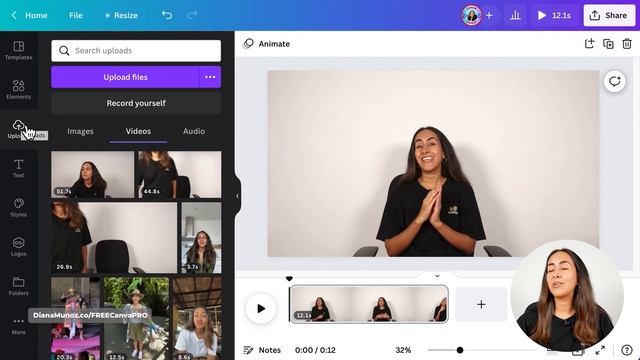Add a collaborator with plus icon
The width and height of the screenshot is (640, 360).
click(489, 16)
